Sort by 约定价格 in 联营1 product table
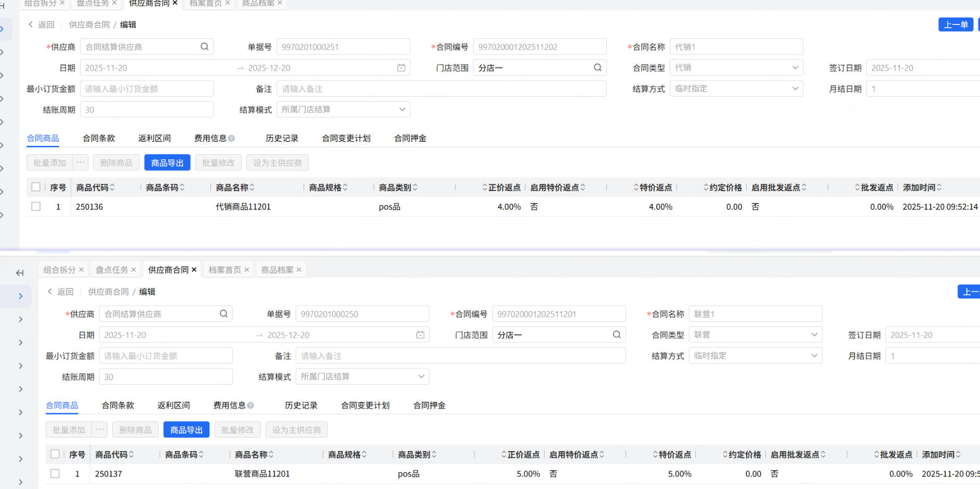 pyautogui.click(x=725, y=454)
